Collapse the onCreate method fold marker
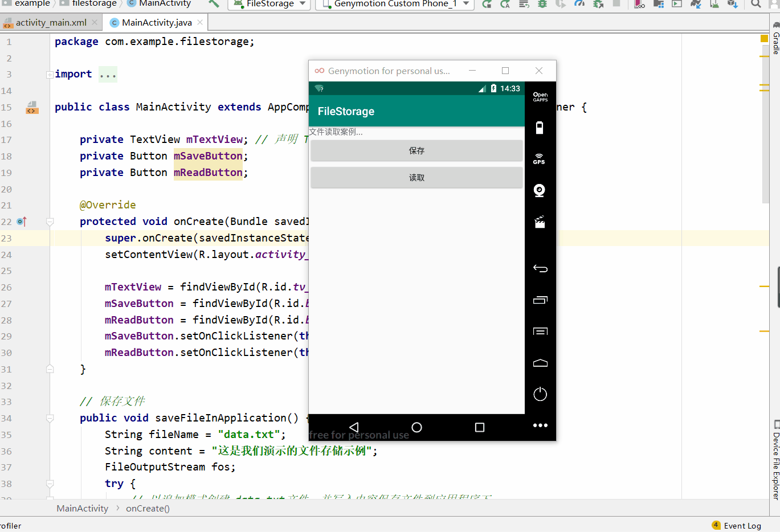The image size is (780, 532). 50,222
